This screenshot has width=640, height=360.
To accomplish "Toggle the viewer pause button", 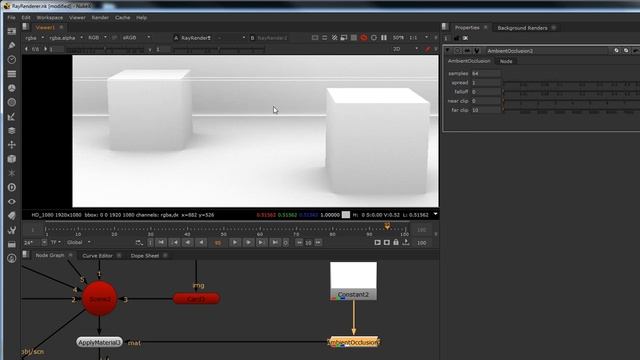I will (384, 38).
